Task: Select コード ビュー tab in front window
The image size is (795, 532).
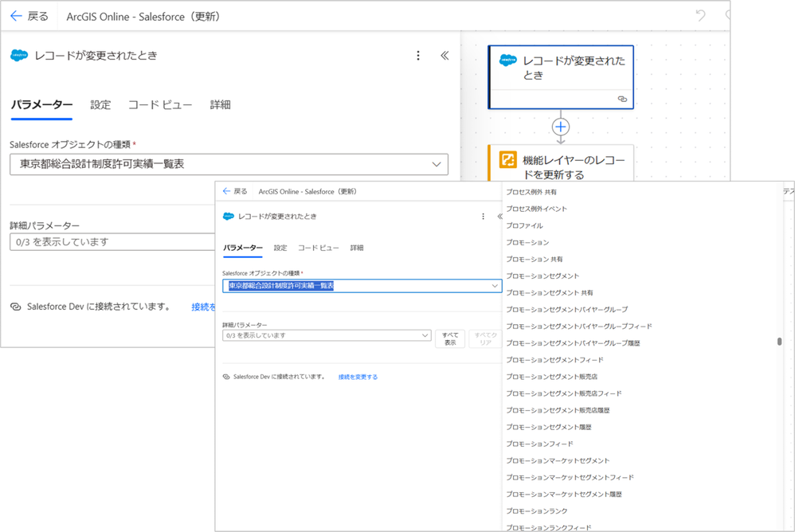Action: click(x=318, y=248)
